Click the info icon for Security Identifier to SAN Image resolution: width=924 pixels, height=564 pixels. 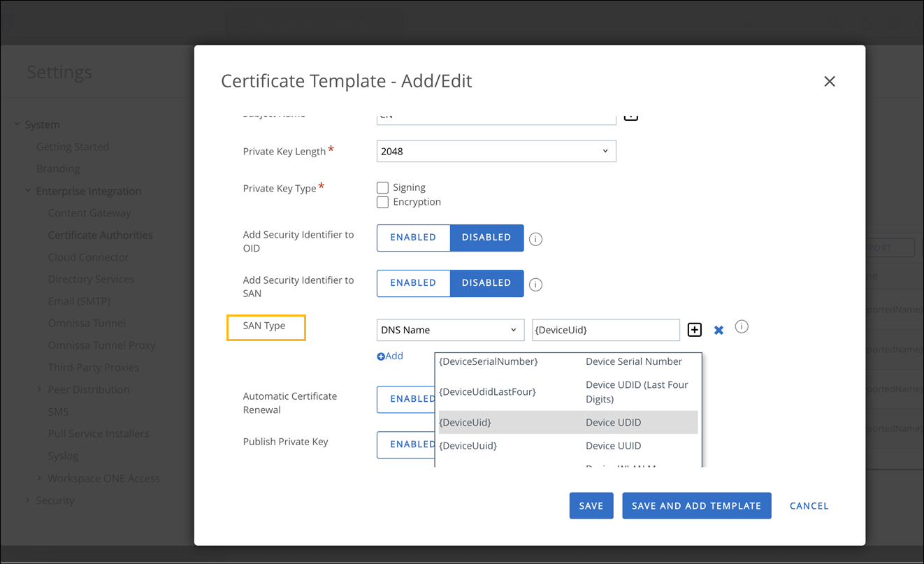[535, 284]
